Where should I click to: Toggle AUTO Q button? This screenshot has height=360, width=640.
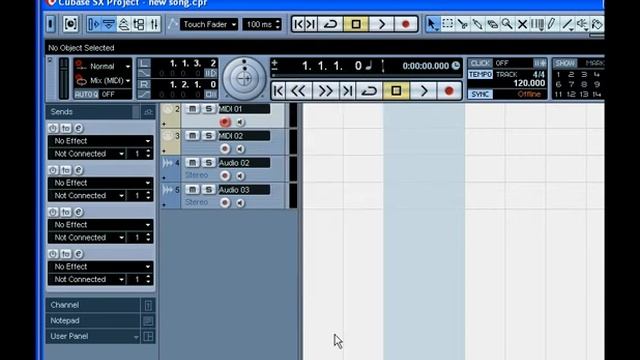pyautogui.click(x=87, y=94)
